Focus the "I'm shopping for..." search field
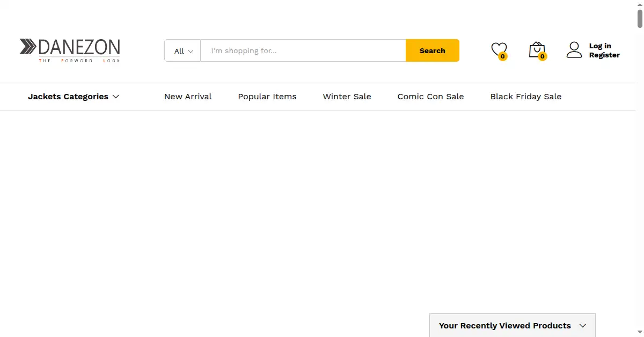Viewport: 644px width, 337px height. coord(303,50)
